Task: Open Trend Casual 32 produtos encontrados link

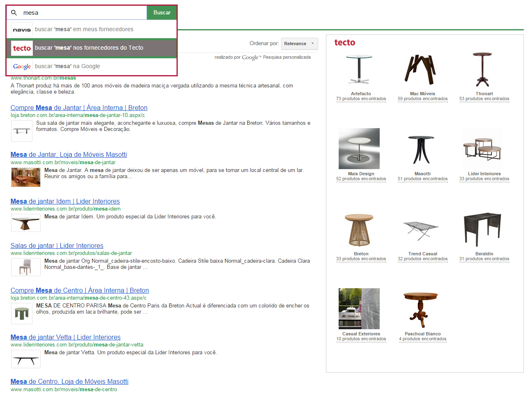Action: point(423,259)
